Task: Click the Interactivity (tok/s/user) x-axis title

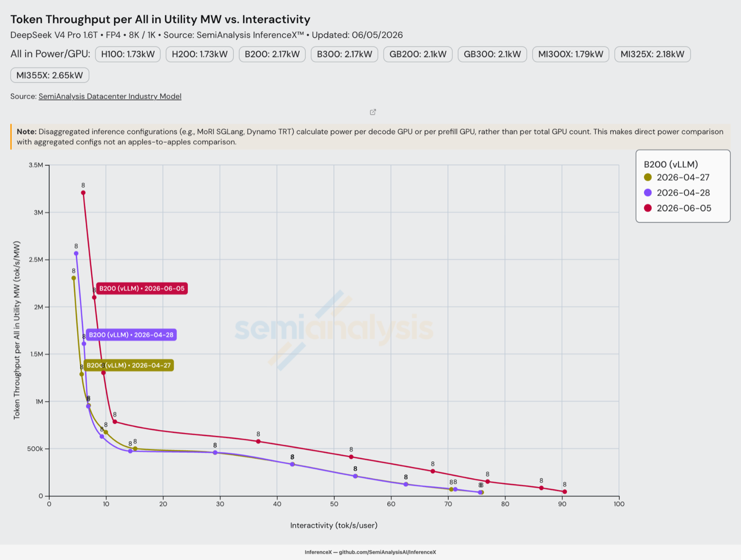Action: tap(334, 525)
